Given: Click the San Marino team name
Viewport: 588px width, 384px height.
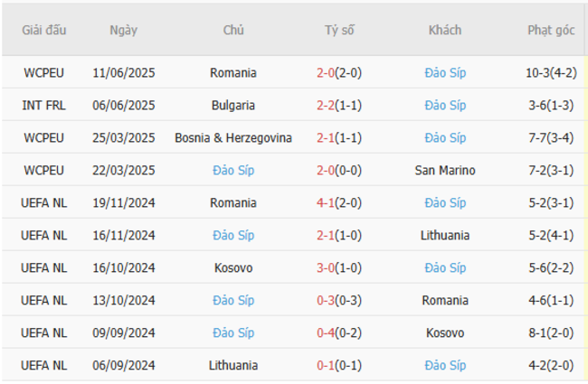Looking at the screenshot, I should click(445, 171).
